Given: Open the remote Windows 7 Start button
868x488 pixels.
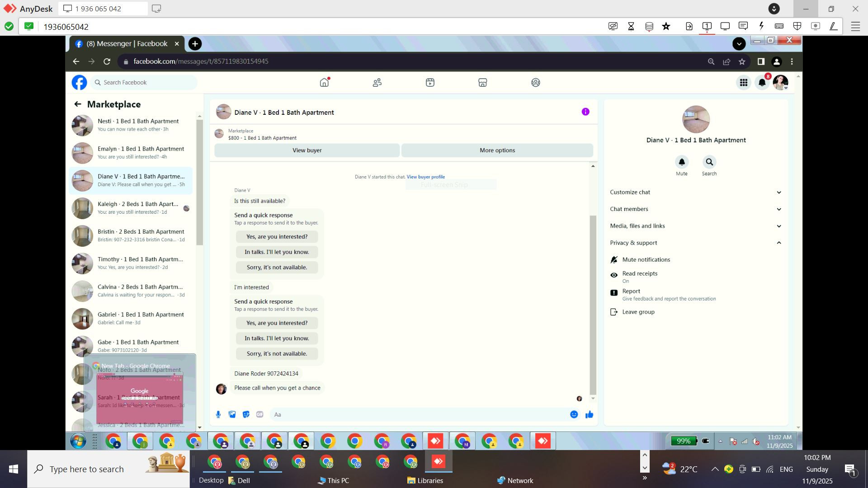Looking at the screenshot, I should tap(78, 441).
